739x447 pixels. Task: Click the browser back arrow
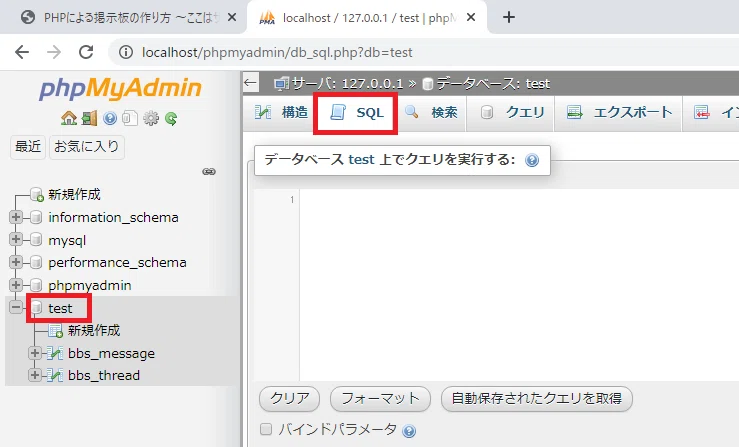(22, 52)
